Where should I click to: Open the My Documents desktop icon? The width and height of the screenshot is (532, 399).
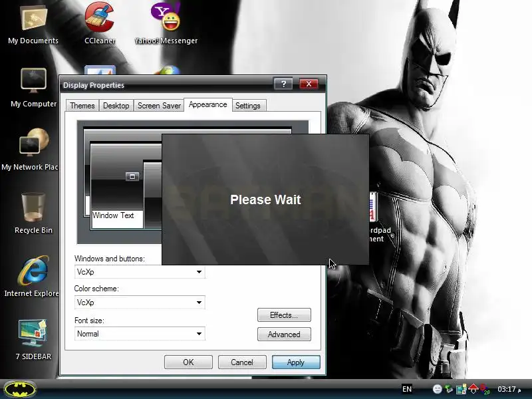[x=33, y=24]
